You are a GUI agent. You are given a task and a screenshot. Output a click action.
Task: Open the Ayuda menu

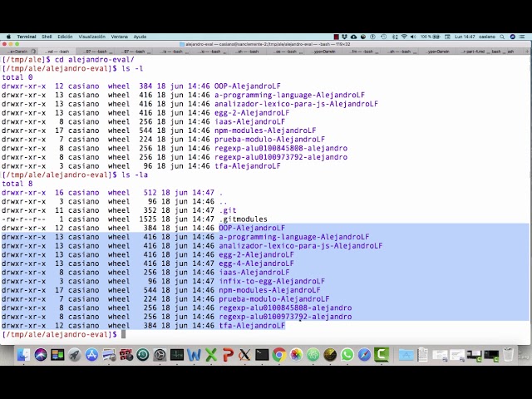[140, 37]
